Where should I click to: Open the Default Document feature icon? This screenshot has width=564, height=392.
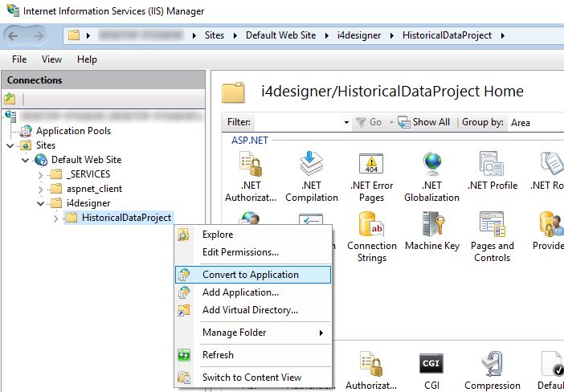point(552,363)
